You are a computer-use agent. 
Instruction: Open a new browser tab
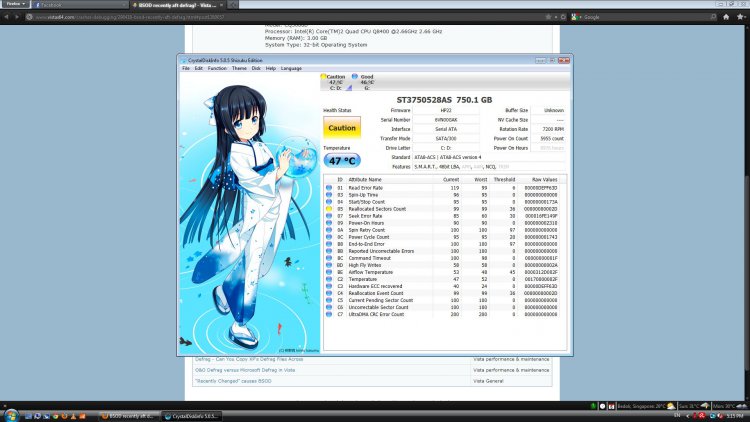click(233, 5)
